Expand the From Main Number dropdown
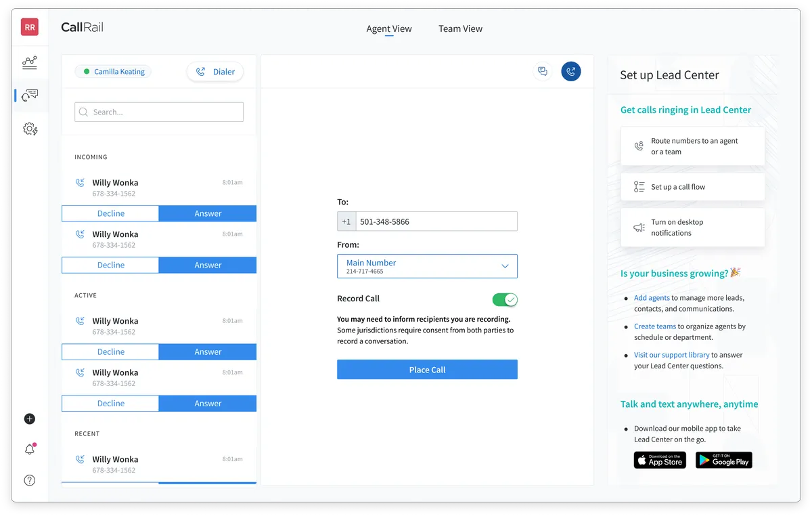This screenshot has width=812, height=516. point(427,266)
